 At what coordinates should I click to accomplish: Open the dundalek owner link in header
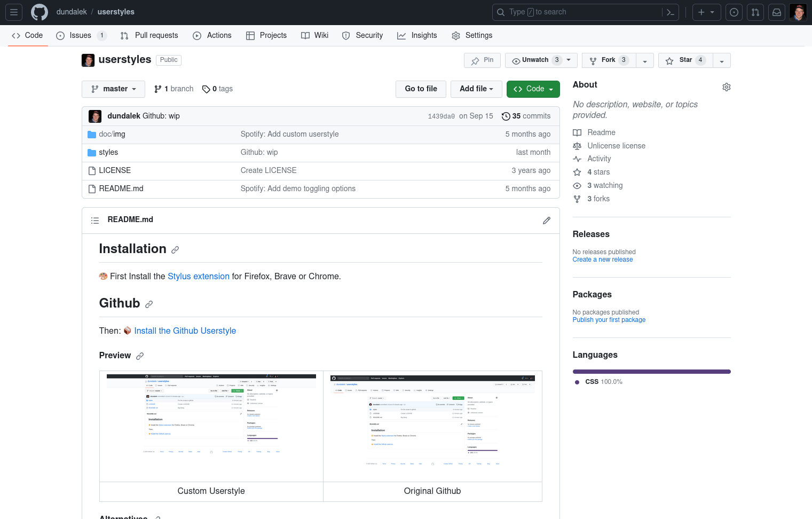72,12
